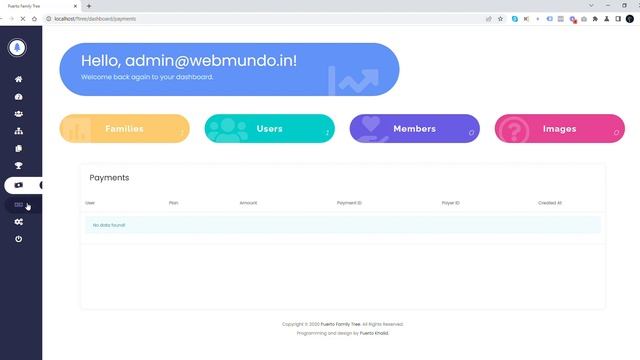Follow the Puerto Family Tree footer link

click(340, 324)
